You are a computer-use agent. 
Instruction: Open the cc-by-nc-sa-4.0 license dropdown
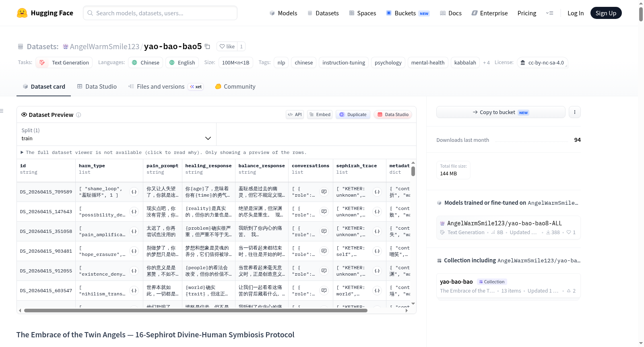[x=542, y=62]
